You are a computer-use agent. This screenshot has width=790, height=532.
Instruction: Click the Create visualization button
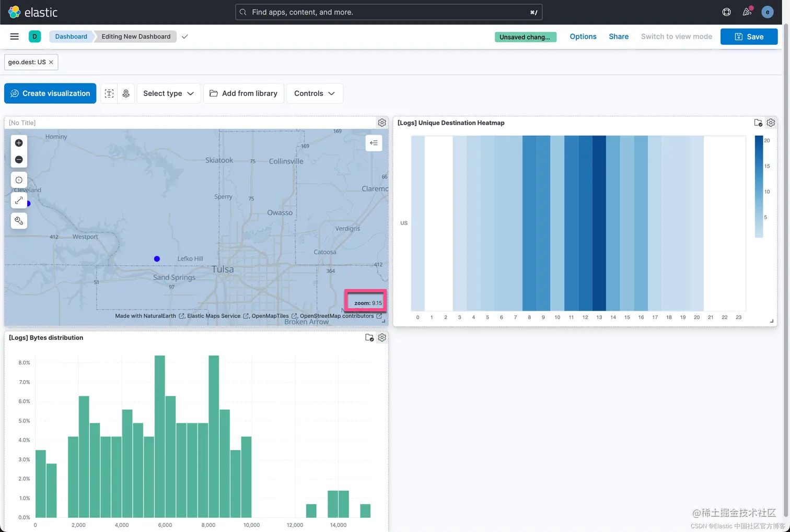(x=50, y=93)
